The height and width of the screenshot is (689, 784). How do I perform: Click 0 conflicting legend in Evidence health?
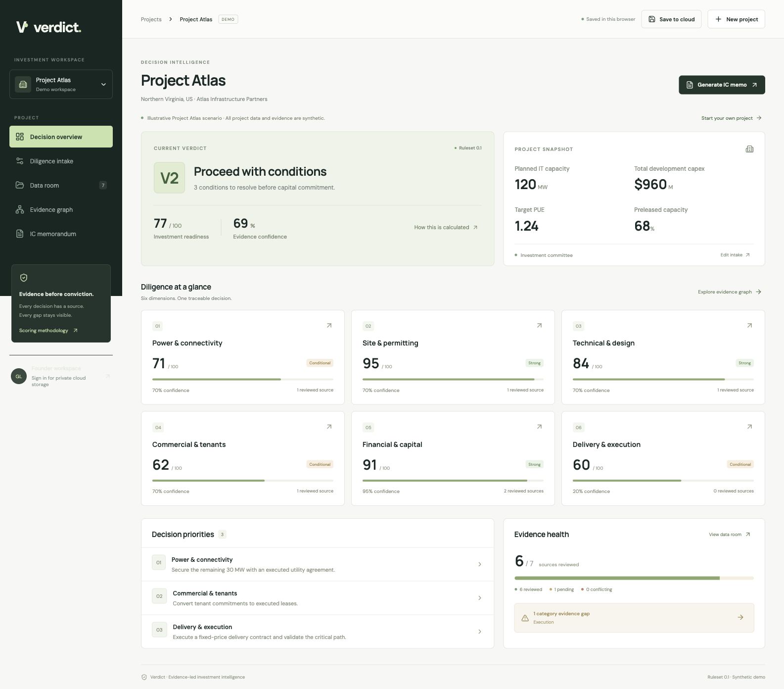click(x=597, y=590)
